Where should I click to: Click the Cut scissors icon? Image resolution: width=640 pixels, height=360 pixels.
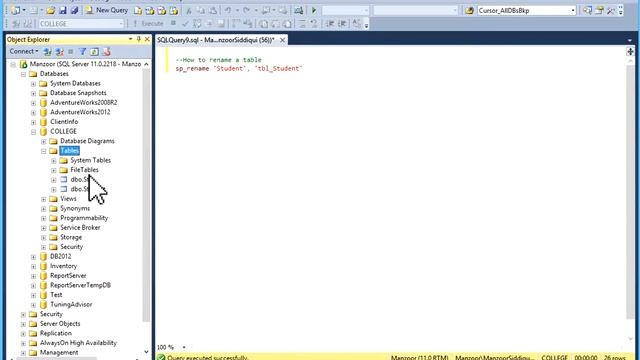tap(189, 11)
